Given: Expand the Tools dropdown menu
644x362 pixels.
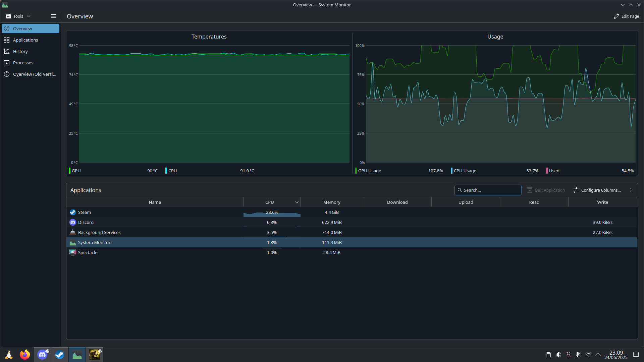Looking at the screenshot, I should click(18, 16).
